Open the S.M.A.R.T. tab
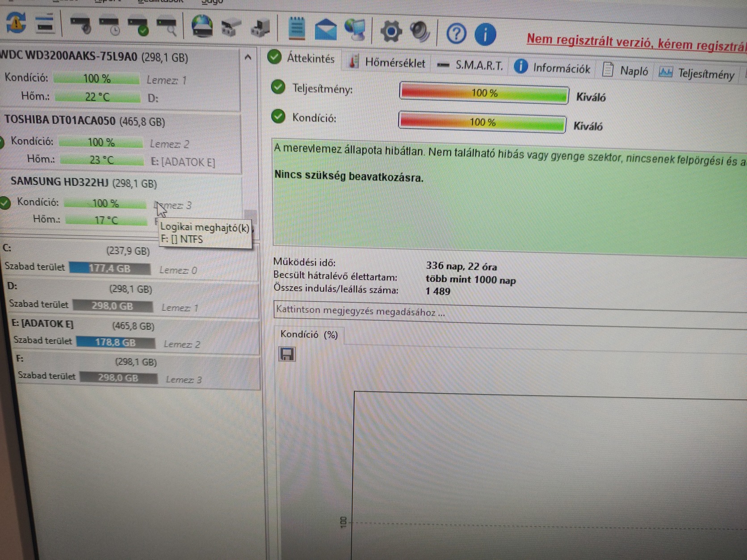 tap(470, 65)
